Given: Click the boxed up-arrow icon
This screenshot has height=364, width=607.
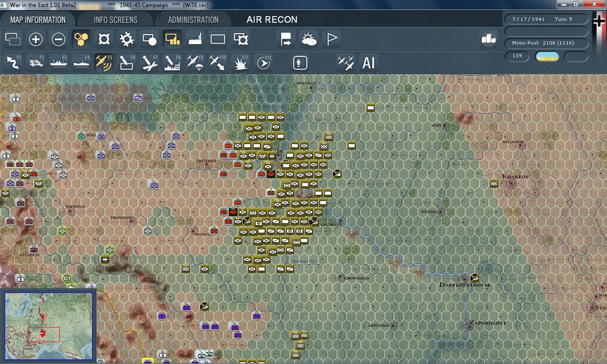Looking at the screenshot, I should (x=300, y=63).
